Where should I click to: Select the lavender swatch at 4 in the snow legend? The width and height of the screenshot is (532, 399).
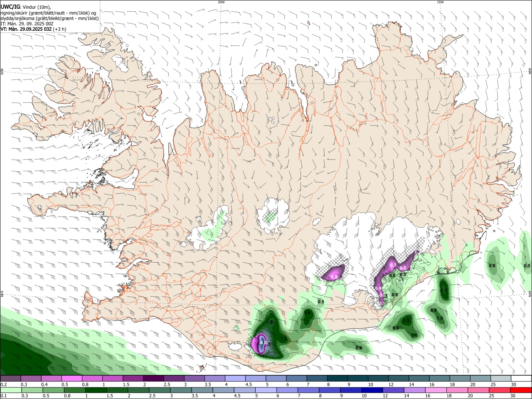click(235, 378)
